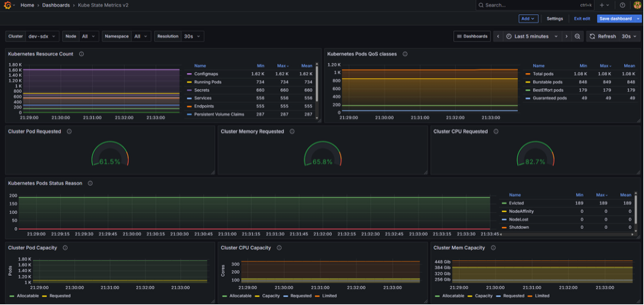Shift time range backward with left arrow

coord(498,36)
